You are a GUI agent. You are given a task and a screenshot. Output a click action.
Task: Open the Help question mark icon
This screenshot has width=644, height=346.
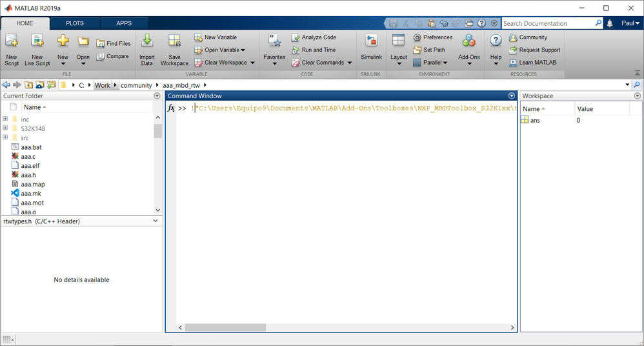[496, 41]
